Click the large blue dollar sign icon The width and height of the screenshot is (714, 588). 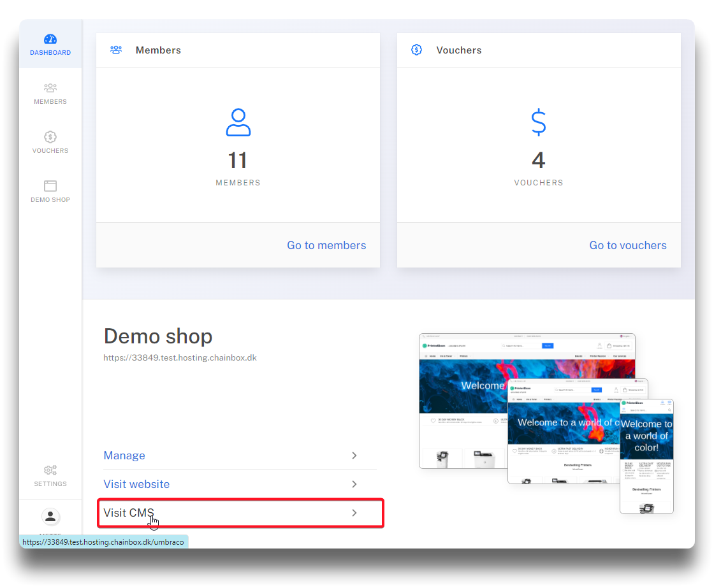point(539,122)
